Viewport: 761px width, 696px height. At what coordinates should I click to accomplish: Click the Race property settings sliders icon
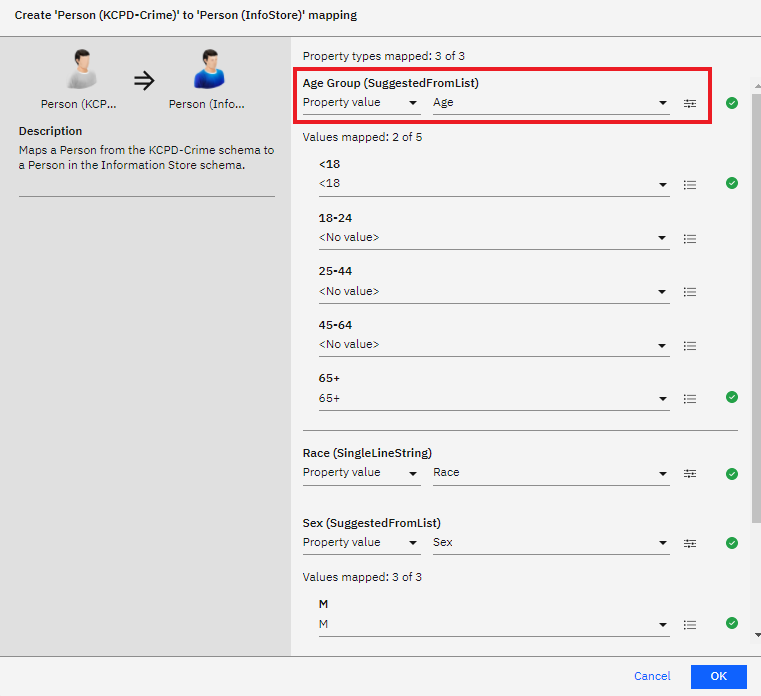point(690,473)
